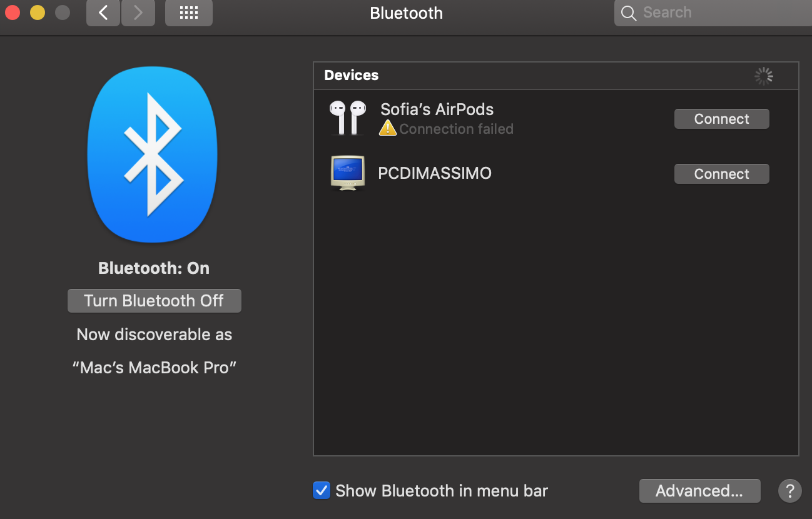Image resolution: width=812 pixels, height=519 pixels.
Task: Minimize window with yellow button
Action: (38, 13)
